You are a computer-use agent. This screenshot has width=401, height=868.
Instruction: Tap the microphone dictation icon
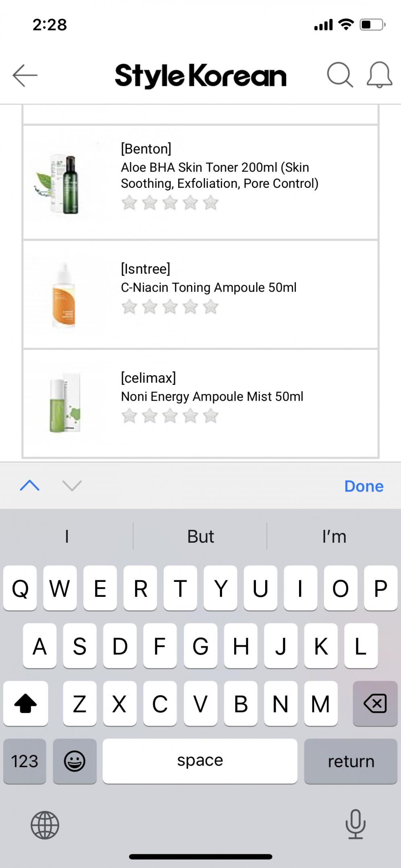coord(355,824)
